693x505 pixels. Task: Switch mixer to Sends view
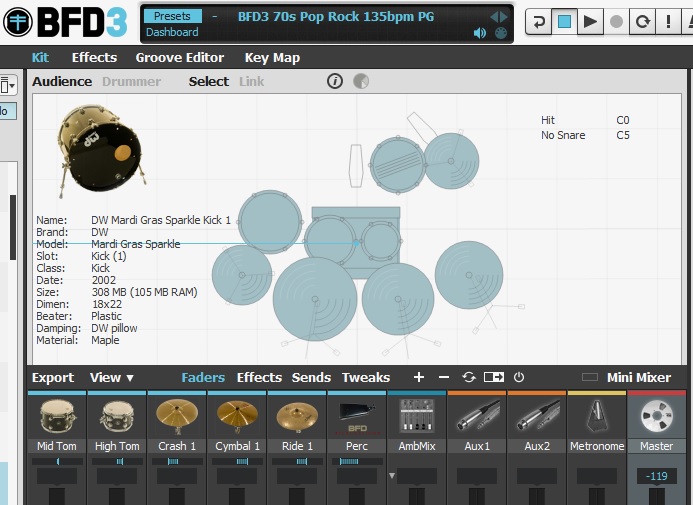pos(311,378)
